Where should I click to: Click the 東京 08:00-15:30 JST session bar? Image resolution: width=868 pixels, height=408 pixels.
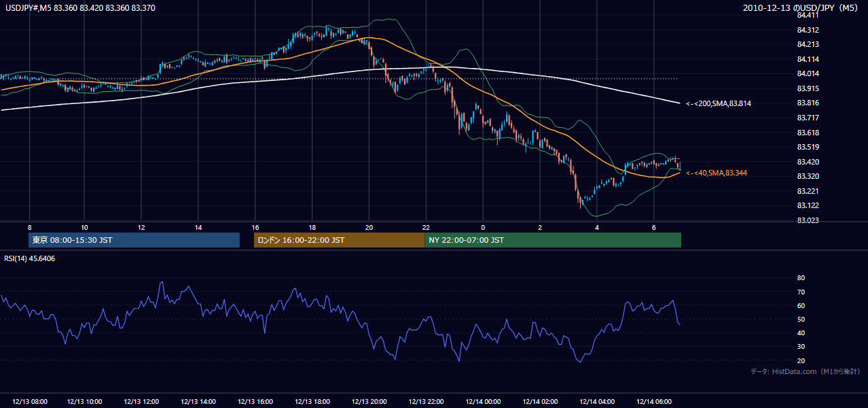coord(134,240)
